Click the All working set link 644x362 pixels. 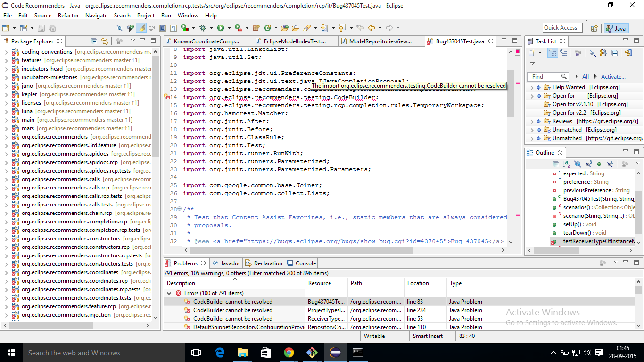pos(586,77)
